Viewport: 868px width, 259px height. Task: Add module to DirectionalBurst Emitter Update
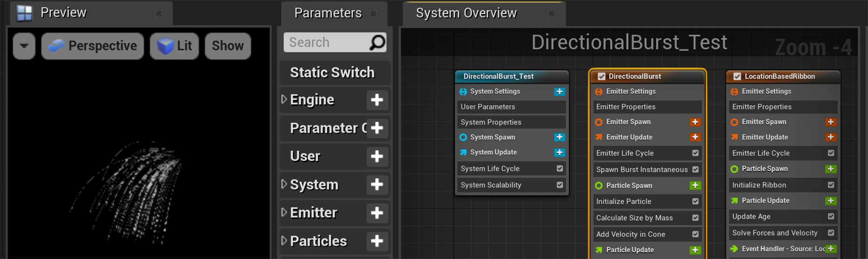(x=695, y=137)
